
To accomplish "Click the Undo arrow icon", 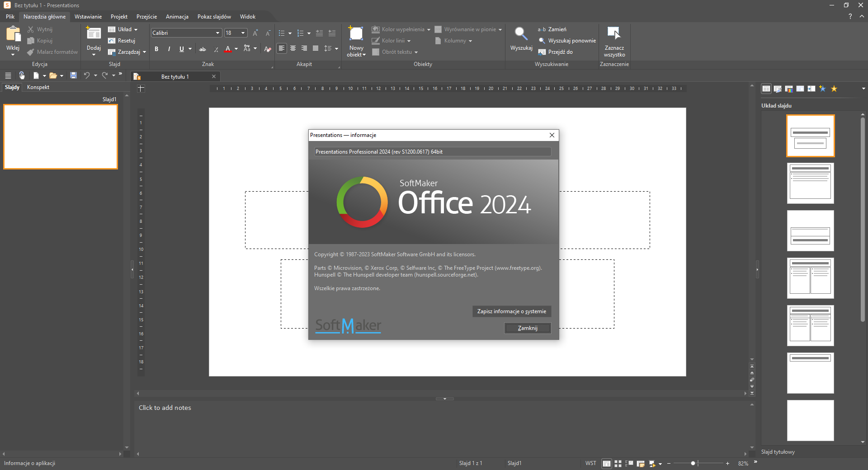I will pyautogui.click(x=87, y=75).
